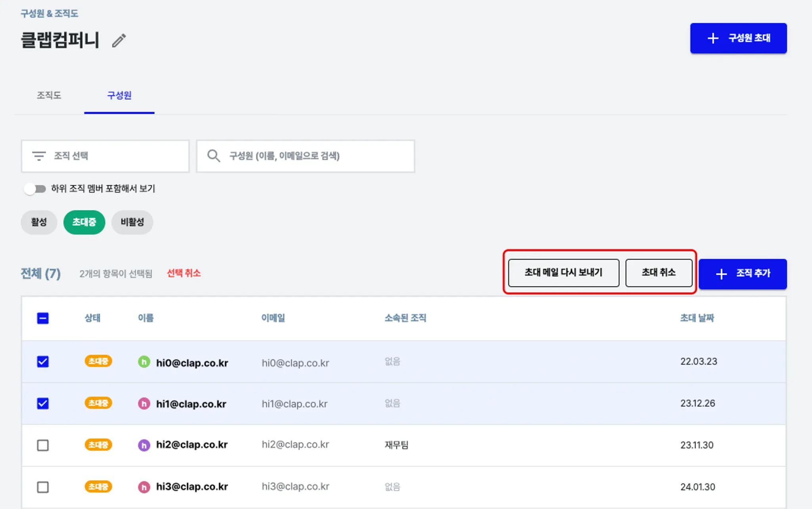Toggle 하위 조직 멤버 포함해서 보기 switch
The width and height of the screenshot is (812, 509).
click(x=35, y=189)
